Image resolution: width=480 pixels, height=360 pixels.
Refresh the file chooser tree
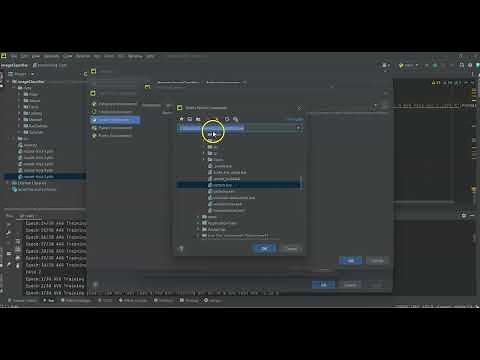(x=227, y=119)
